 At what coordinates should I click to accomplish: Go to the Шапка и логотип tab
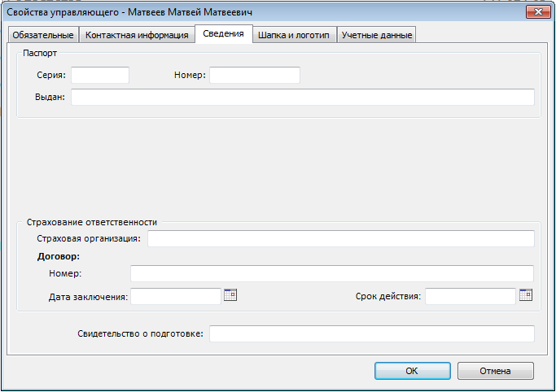(x=294, y=35)
